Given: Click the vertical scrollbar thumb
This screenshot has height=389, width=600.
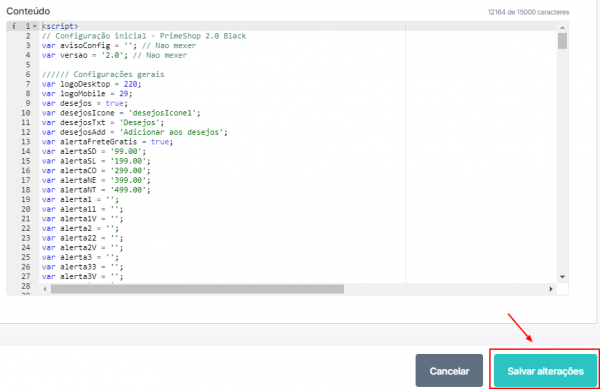Looking at the screenshot, I should 562,41.
